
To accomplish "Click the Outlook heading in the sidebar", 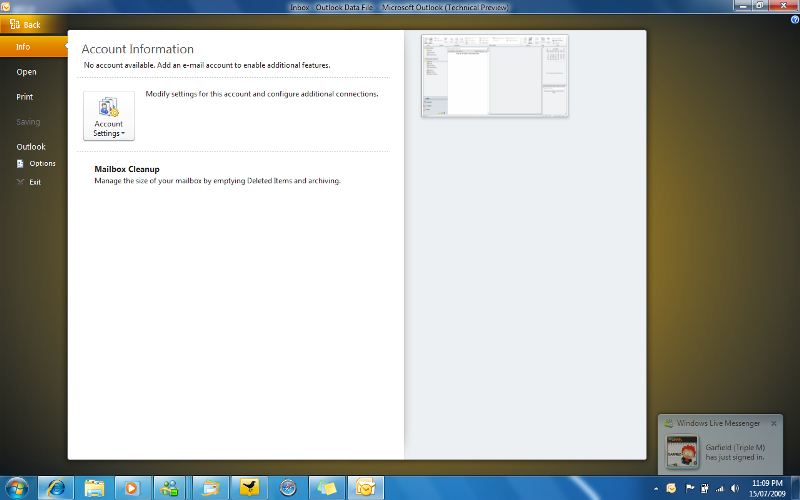I will 31,146.
